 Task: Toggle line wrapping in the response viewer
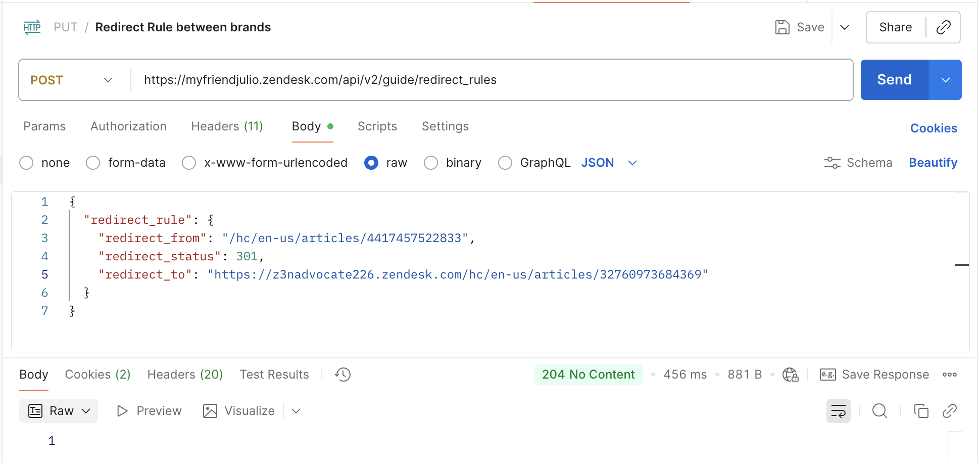point(838,411)
